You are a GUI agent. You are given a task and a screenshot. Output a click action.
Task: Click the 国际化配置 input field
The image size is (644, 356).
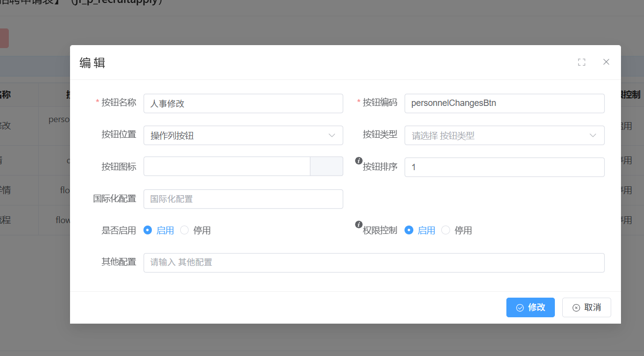pos(243,199)
